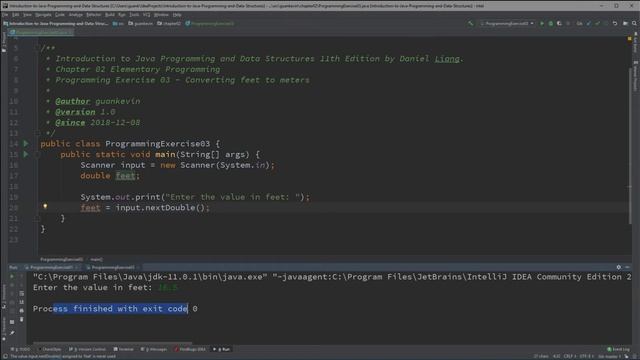Select the ProgrammingExercise03.java editor tab
Image resolution: width=640 pixels, height=360 pixels.
(41, 32)
